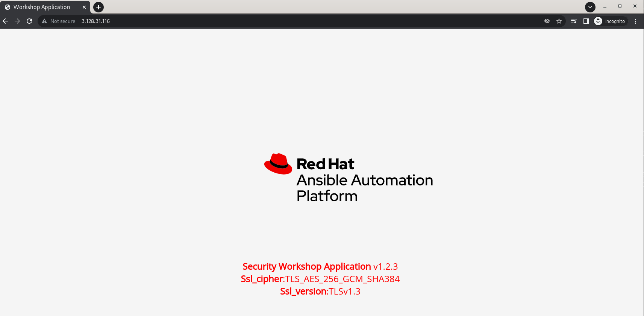
Task: Click the Ssl_cipher TLS_AES_256_GCM_SHA384 line
Action: click(x=320, y=279)
